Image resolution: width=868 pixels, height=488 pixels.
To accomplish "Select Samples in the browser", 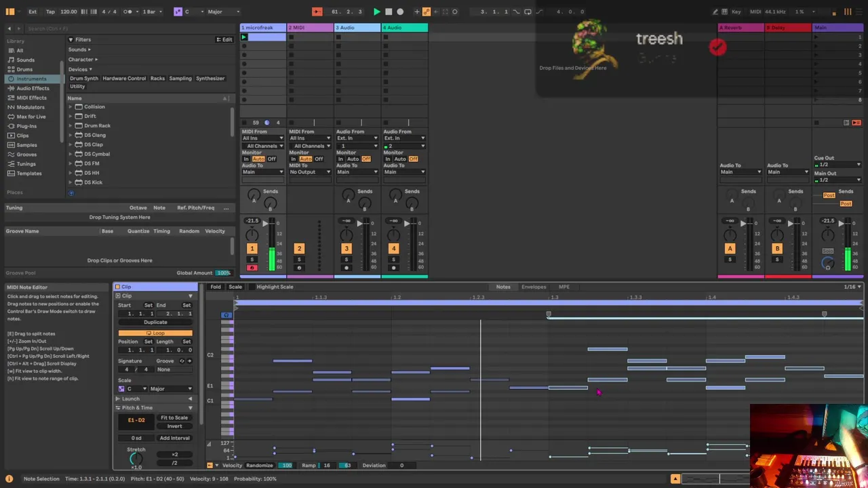I will point(26,145).
